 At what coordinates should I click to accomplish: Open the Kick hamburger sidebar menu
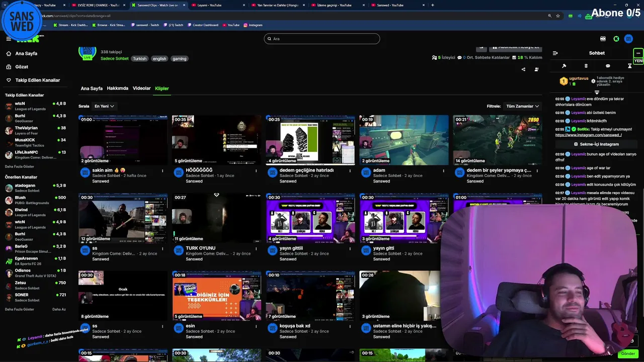(x=9, y=39)
